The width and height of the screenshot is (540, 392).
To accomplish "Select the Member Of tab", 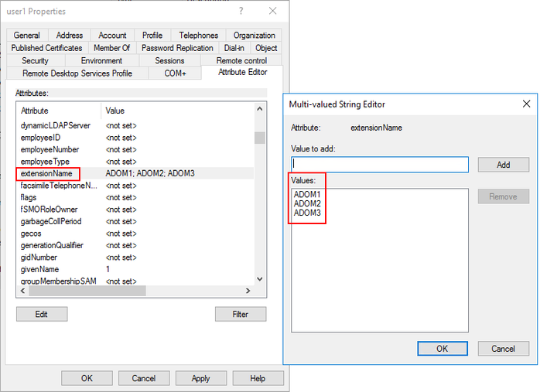I will coord(112,48).
